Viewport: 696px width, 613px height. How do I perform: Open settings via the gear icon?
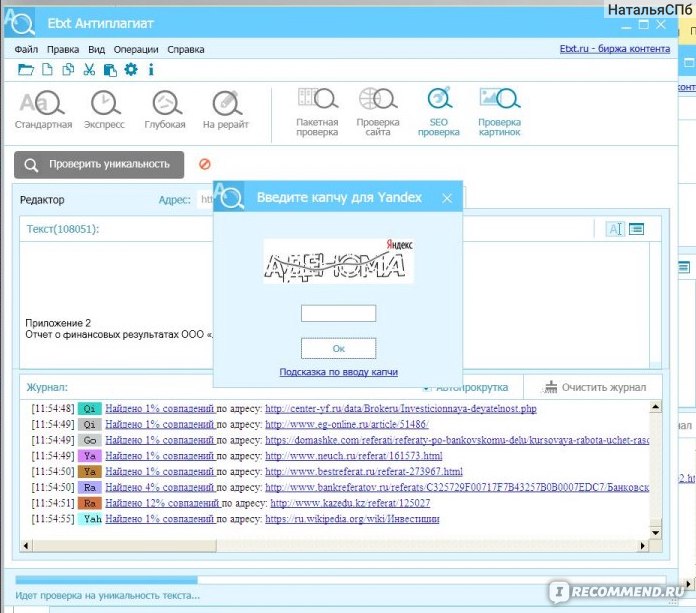pos(130,70)
